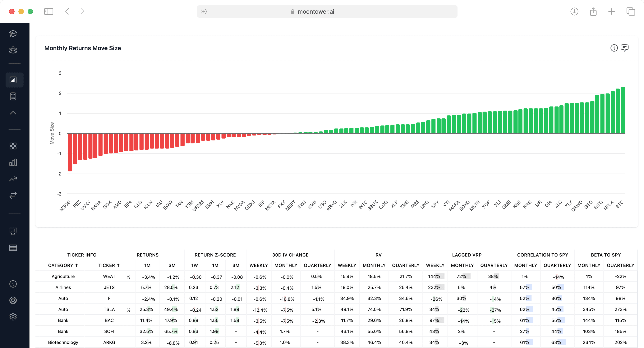This screenshot has width=644, height=348.
Task: Click the swap arrows icon in sidebar
Action: [x=13, y=195]
